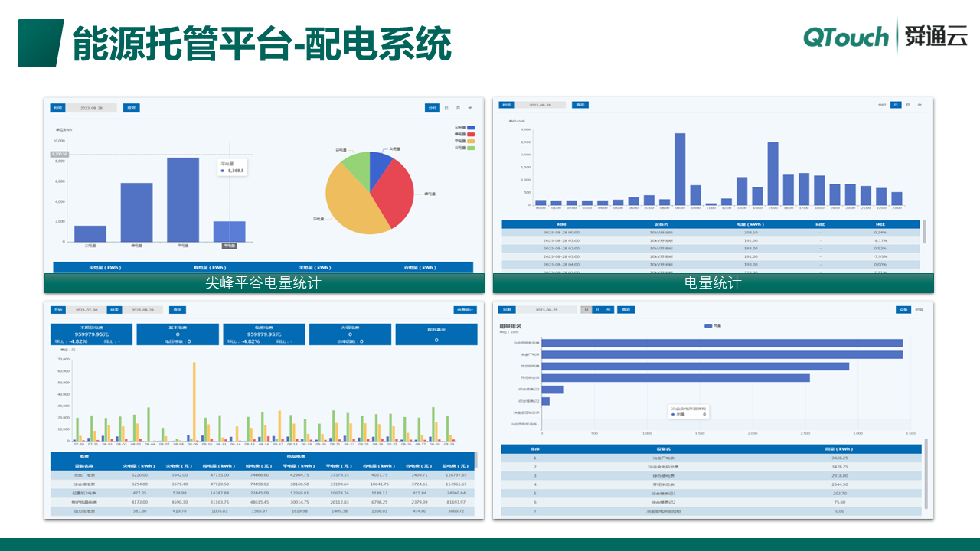The width and height of the screenshot is (980, 551).
Task: Select the 年 view in 用量排名 panel
Action: [x=608, y=309]
